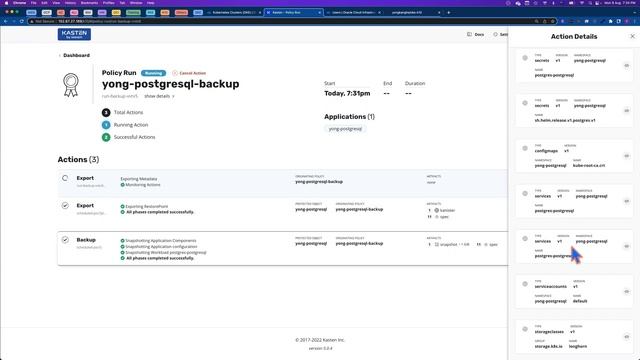Click the Successful Actions count circle
The height and width of the screenshot is (360, 640).
tap(106, 137)
